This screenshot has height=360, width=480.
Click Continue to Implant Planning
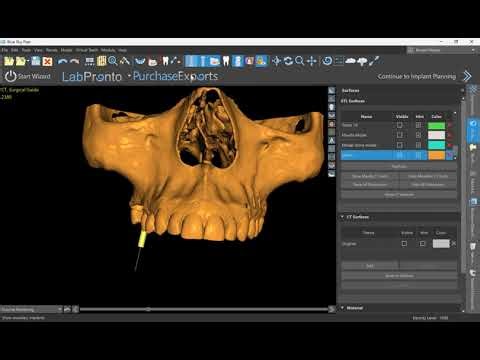coord(417,76)
